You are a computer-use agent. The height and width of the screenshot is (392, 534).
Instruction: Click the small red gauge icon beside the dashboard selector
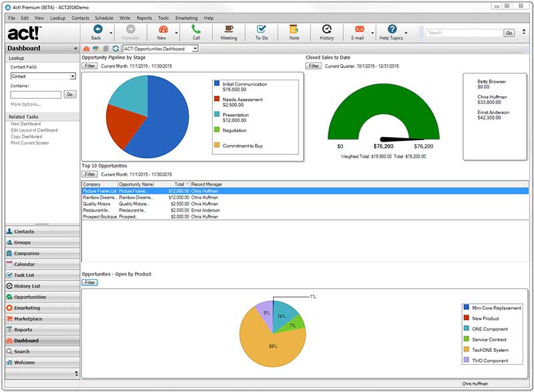tap(87, 49)
